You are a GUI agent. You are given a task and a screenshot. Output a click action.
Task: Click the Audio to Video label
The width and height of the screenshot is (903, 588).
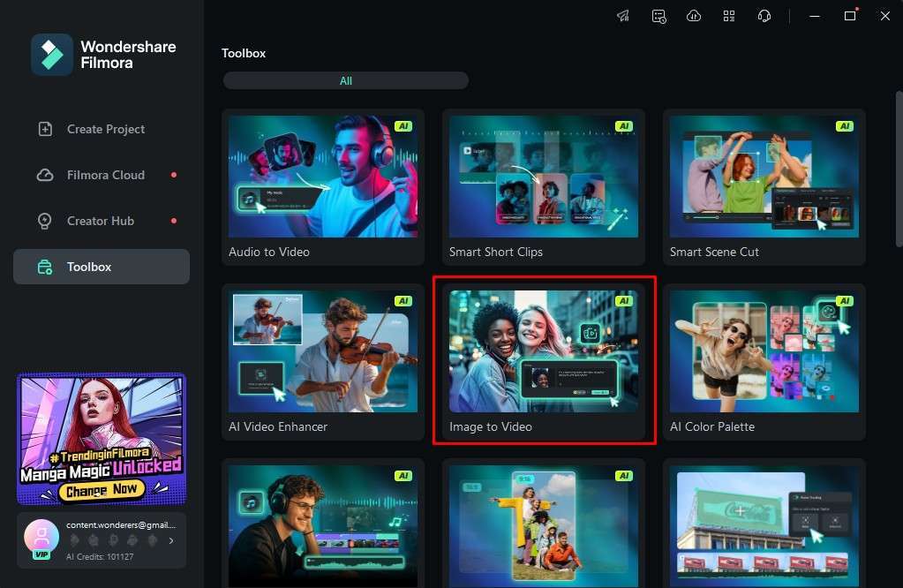point(269,252)
